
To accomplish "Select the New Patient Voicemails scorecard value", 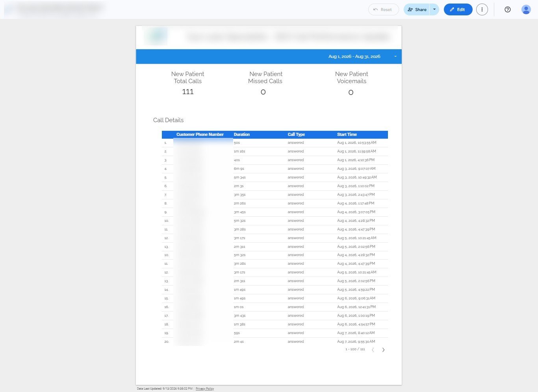I will tap(351, 93).
